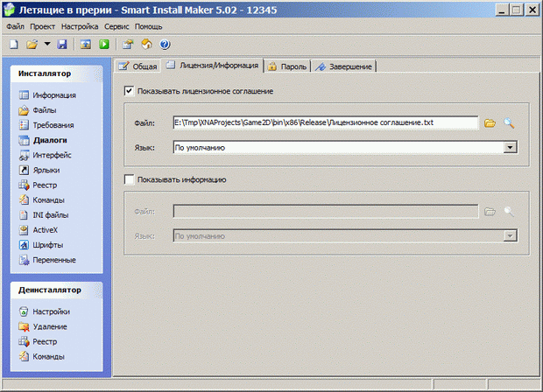This screenshot has height=392, width=543.
Task: Select Настройки under Деинсталлятор
Action: (51, 311)
